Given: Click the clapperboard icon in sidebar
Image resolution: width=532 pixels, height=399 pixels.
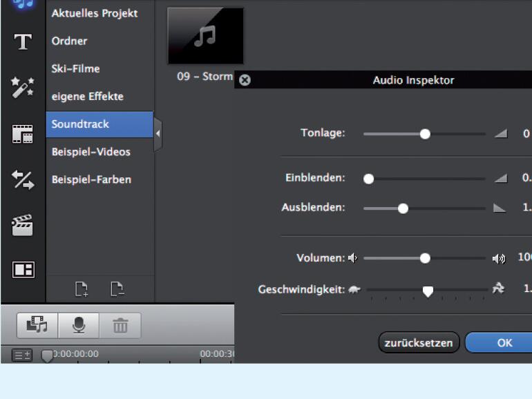Looking at the screenshot, I should (23, 226).
